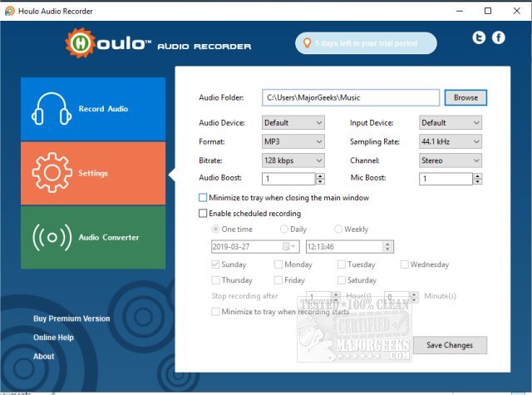
Task: Check Enable scheduled recording
Action: [x=203, y=213]
